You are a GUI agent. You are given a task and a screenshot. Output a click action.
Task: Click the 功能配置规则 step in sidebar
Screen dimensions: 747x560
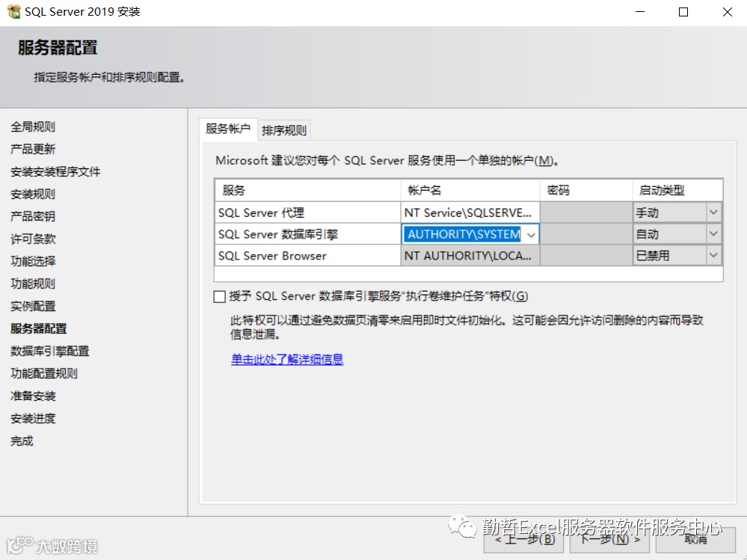point(44,373)
